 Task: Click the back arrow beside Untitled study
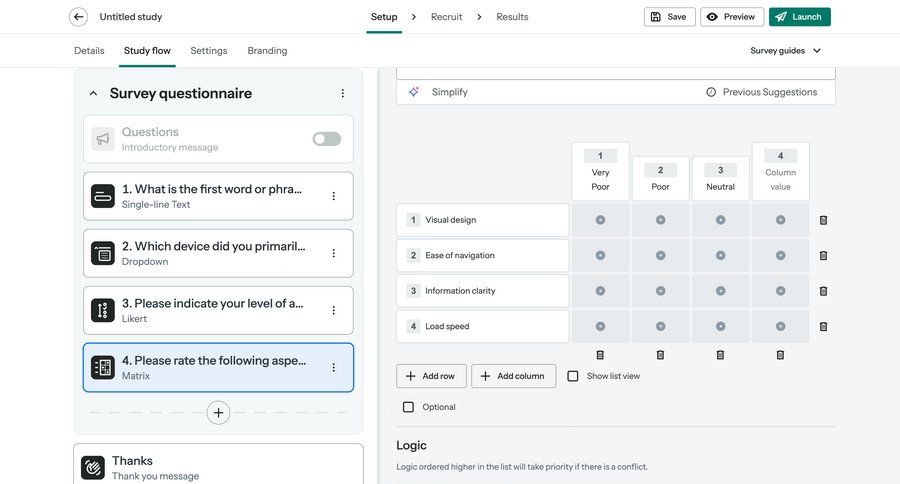pos(78,17)
